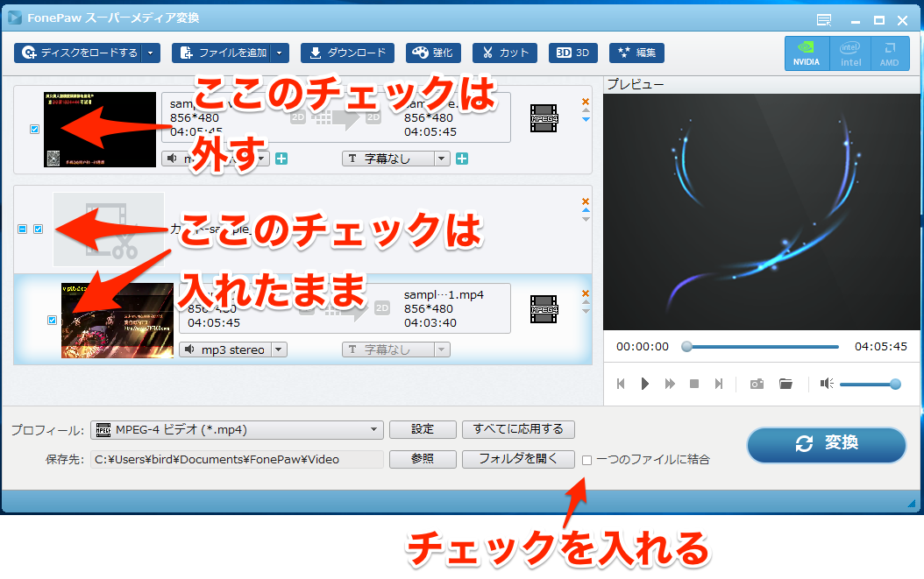Toggle the カット group checkbox
Viewport: 924px width, 579px height.
tap(39, 229)
